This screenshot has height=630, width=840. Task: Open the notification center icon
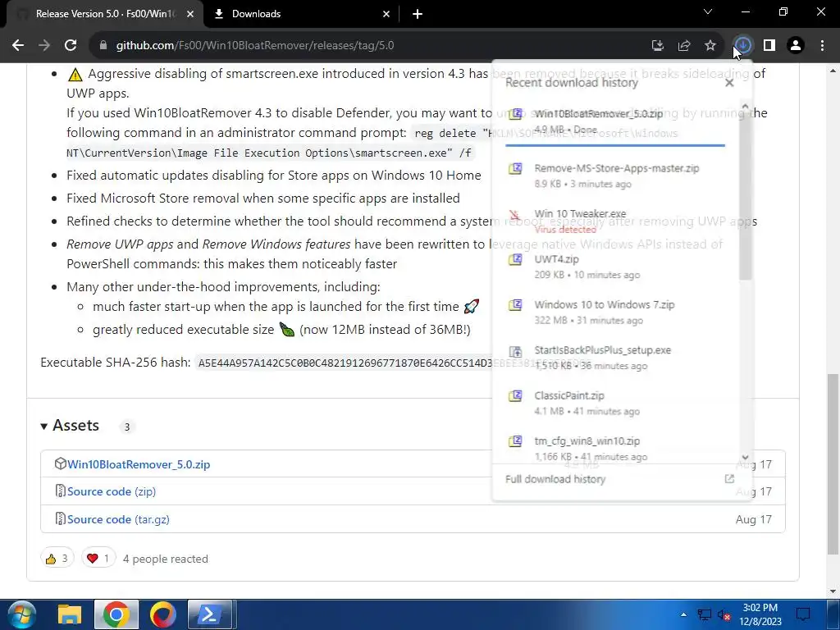803,614
